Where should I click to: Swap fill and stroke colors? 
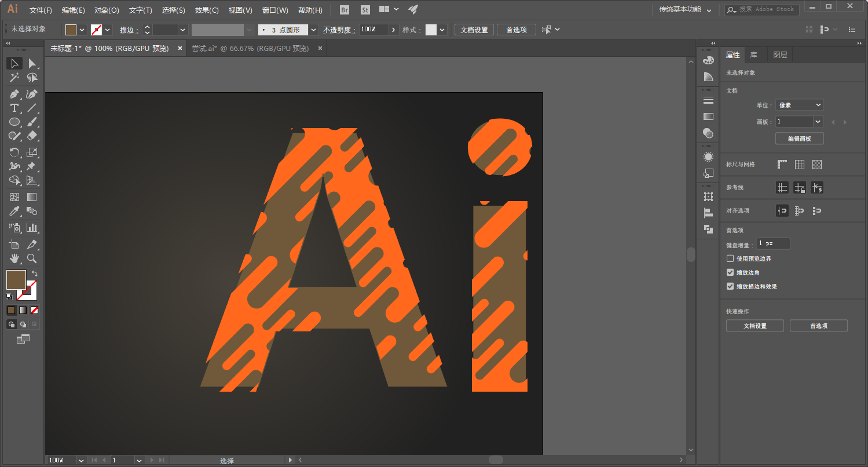35,273
